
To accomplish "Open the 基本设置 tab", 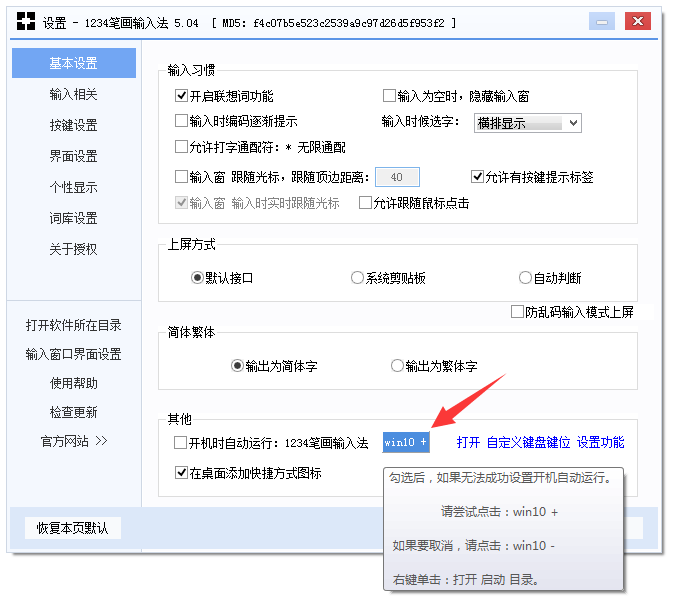I will [x=74, y=63].
